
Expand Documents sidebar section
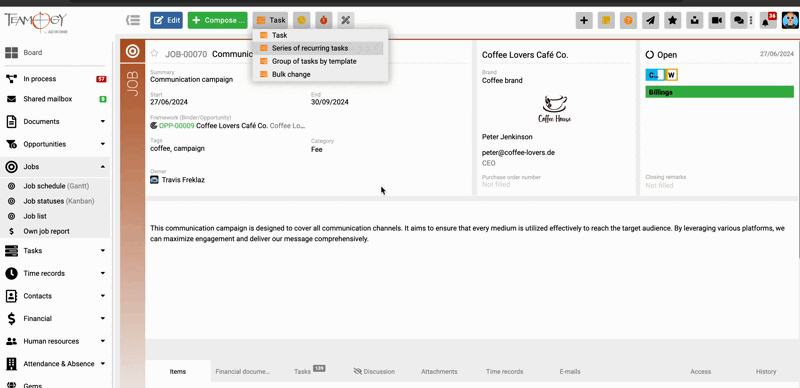54,122
